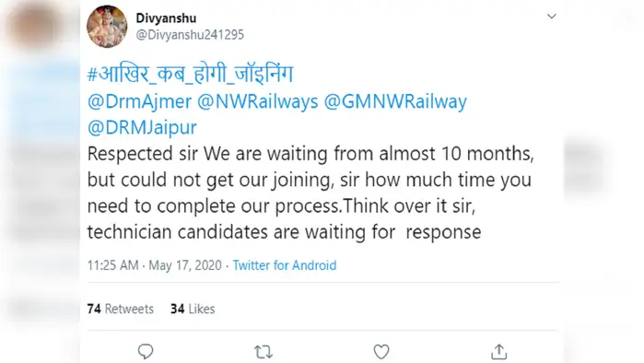Click the tweet body text
644x363 pixels.
(x=310, y=193)
